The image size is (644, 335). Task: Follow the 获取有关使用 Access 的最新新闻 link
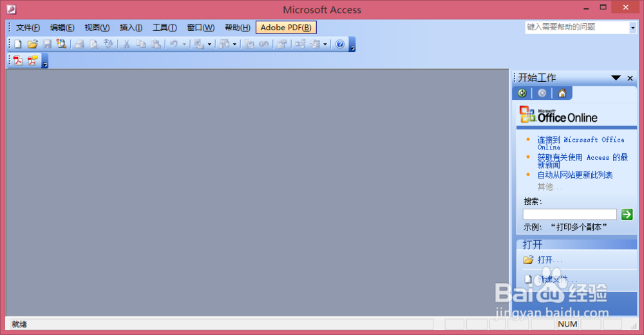tap(582, 160)
